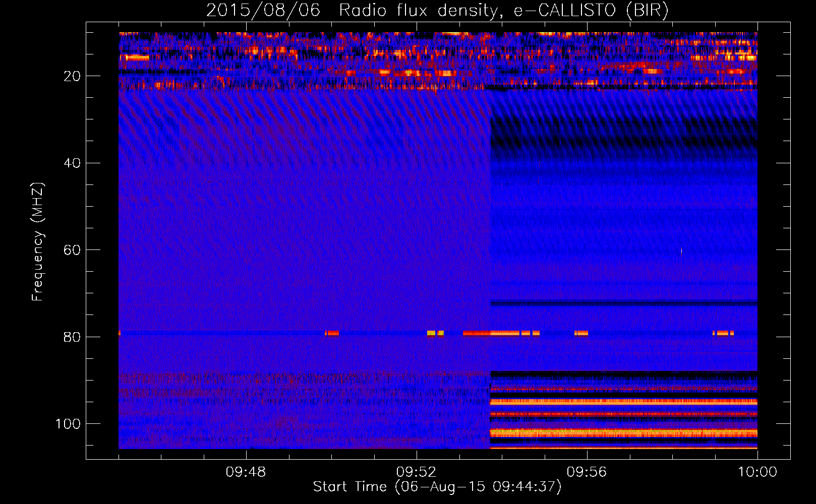The image size is (816, 504).
Task: Click the 100 MHz frequency tick label
Action: (68, 424)
